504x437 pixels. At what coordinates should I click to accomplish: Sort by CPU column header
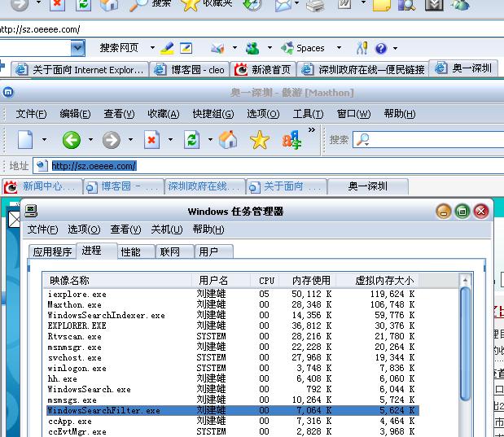(265, 281)
